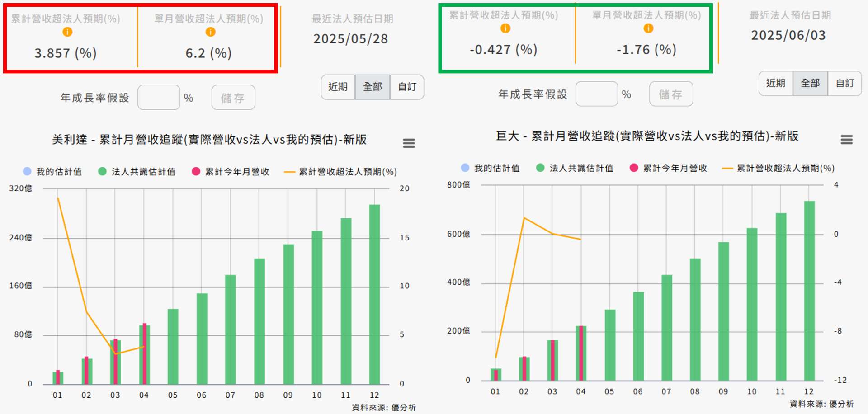Click info icon under 美利達 累計營收超法人預期
The height and width of the screenshot is (414, 868).
pos(67,32)
